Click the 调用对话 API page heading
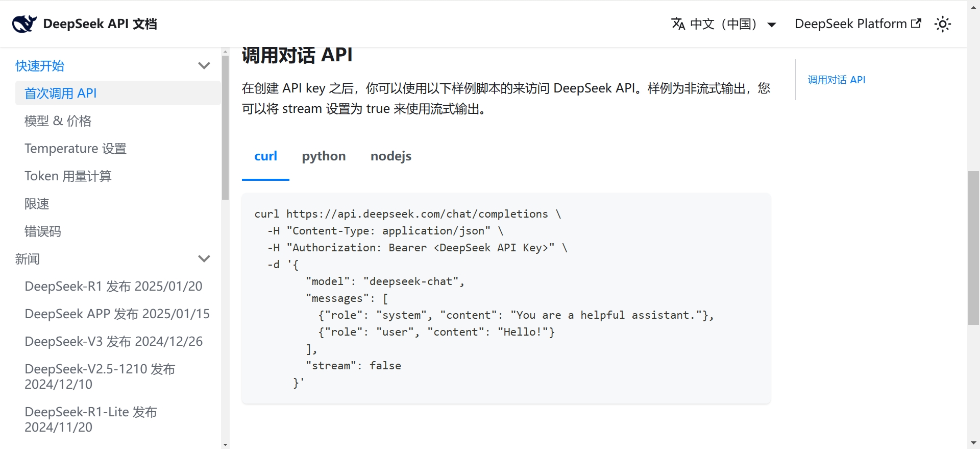 pyautogui.click(x=297, y=55)
